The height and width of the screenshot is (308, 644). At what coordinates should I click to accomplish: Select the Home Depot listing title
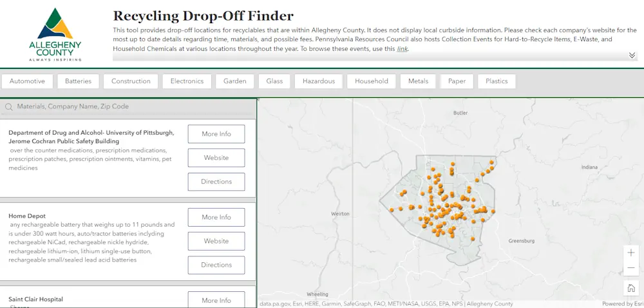27,216
